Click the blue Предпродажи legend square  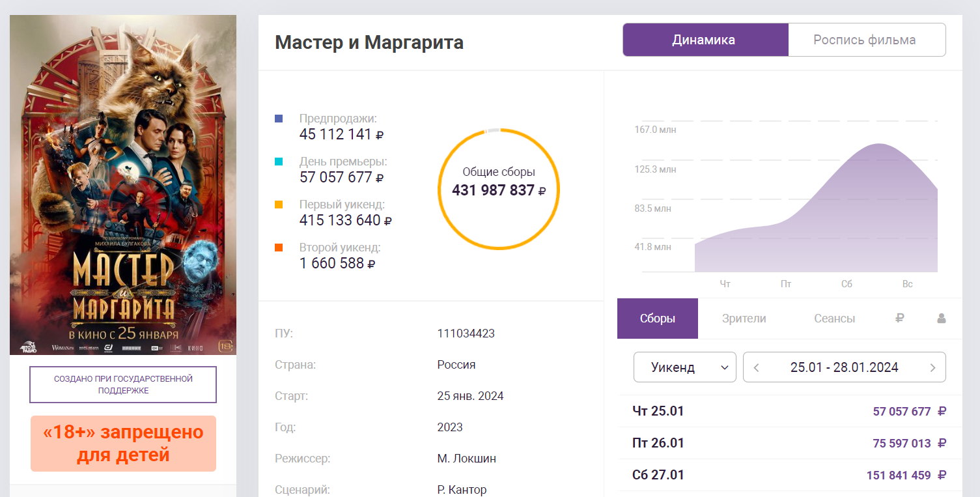(x=279, y=119)
